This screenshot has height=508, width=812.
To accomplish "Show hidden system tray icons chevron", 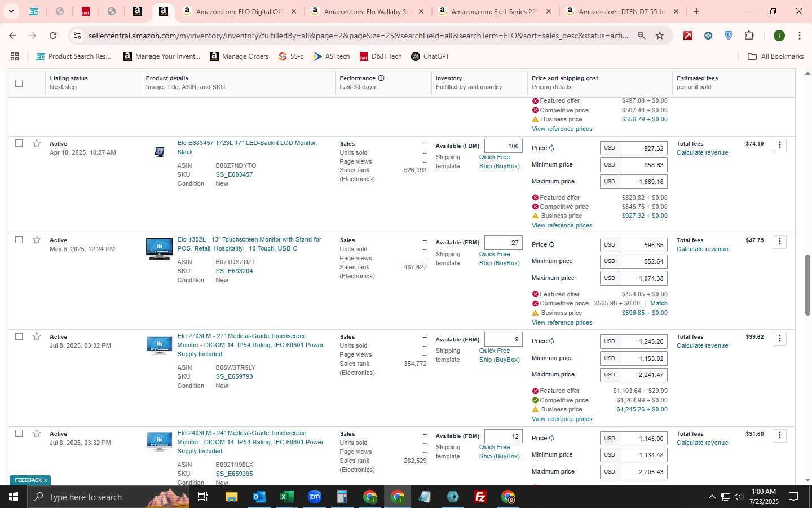I will coord(712,497).
